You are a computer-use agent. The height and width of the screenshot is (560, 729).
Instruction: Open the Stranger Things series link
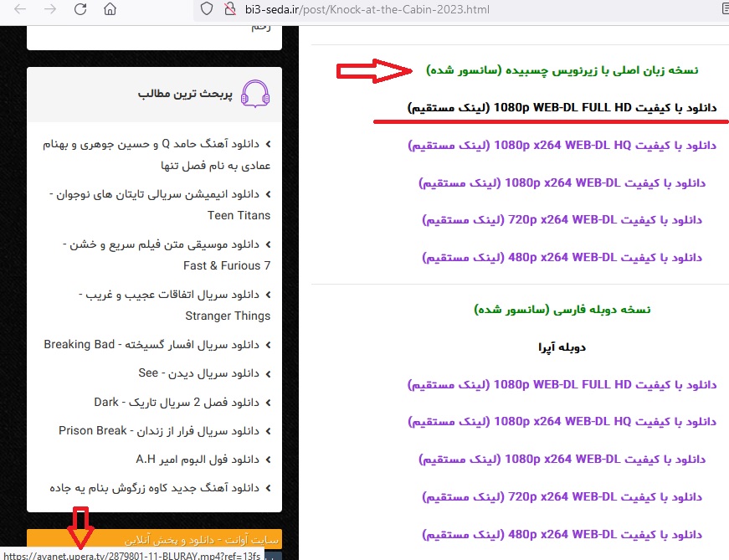(174, 306)
